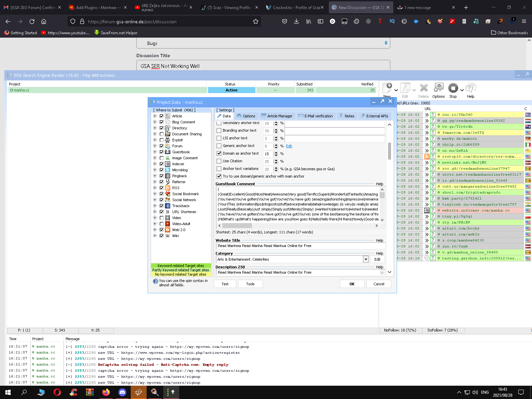This screenshot has height=399, width=532.
Task: Open the New button dropdown arrow
Action: (396, 90)
